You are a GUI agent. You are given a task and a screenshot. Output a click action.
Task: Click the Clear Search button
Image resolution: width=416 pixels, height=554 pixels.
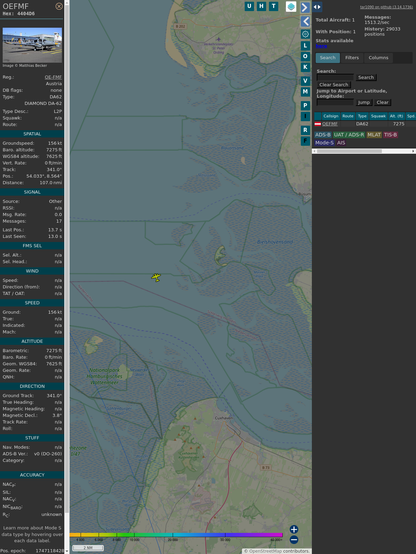pyautogui.click(x=333, y=85)
